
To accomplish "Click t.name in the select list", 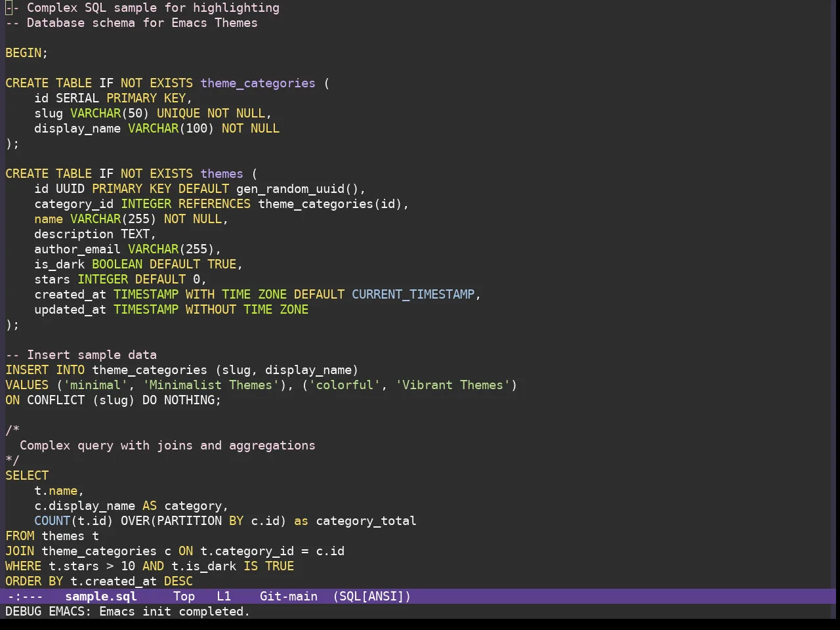I will [56, 491].
